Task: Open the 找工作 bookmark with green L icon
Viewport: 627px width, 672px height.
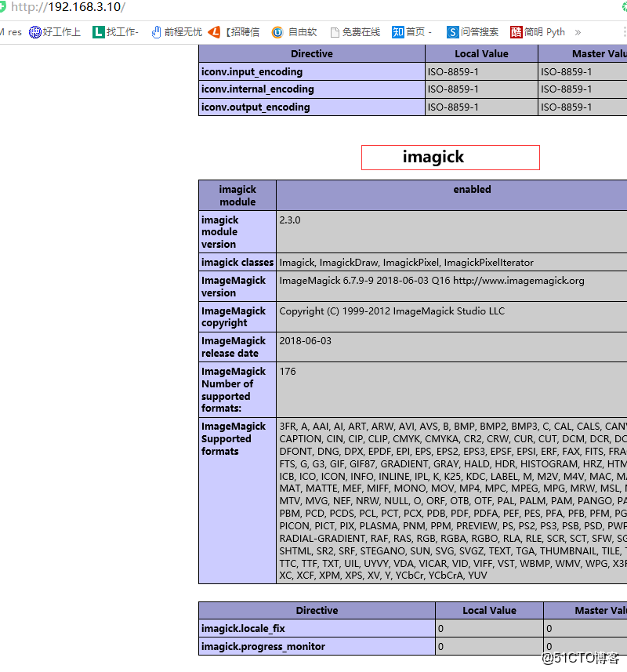Action: click(x=116, y=32)
